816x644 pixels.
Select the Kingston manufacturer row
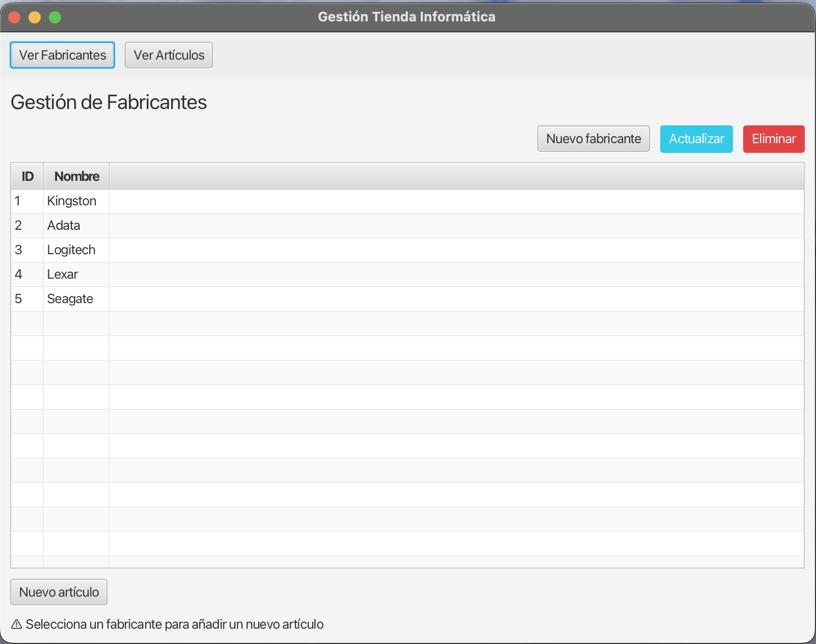(x=407, y=201)
